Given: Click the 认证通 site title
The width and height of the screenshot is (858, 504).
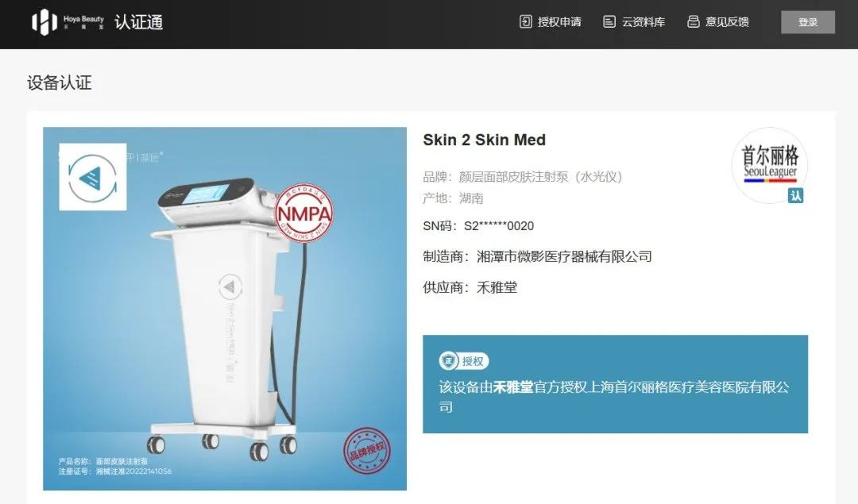Looking at the screenshot, I should 138,22.
